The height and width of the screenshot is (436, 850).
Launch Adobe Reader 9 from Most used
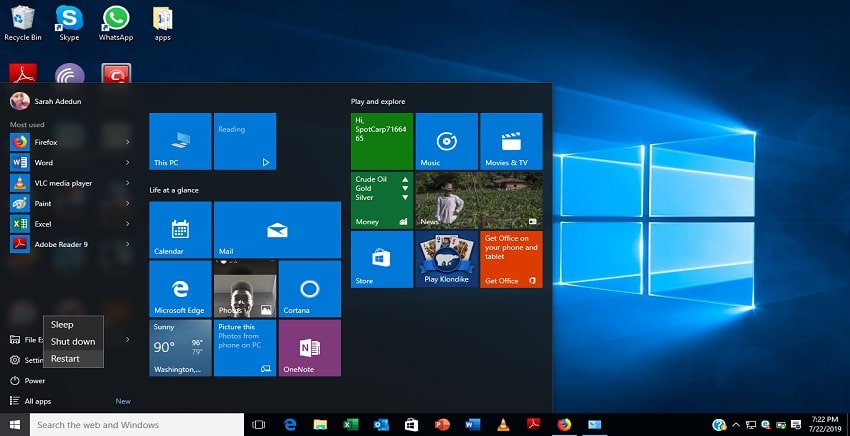coord(70,245)
